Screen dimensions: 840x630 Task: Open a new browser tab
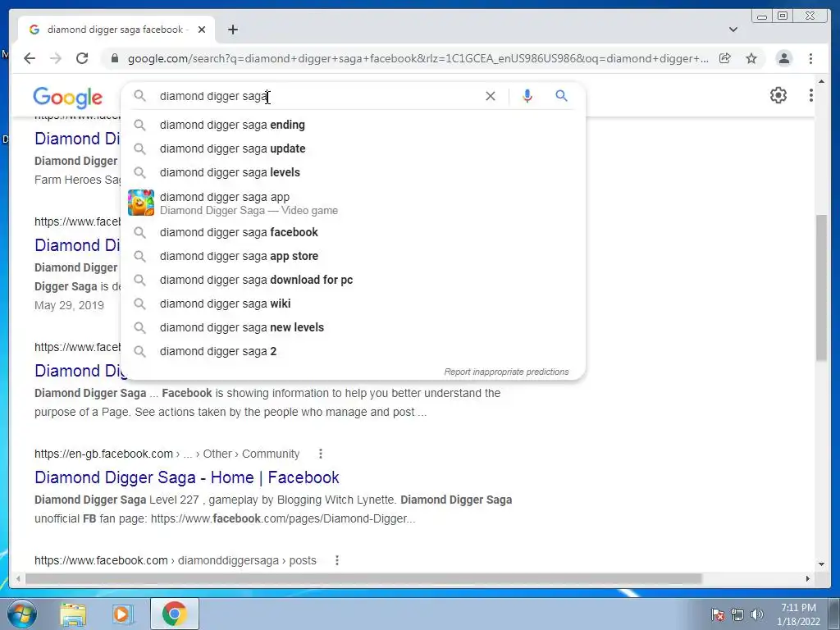pyautogui.click(x=232, y=30)
